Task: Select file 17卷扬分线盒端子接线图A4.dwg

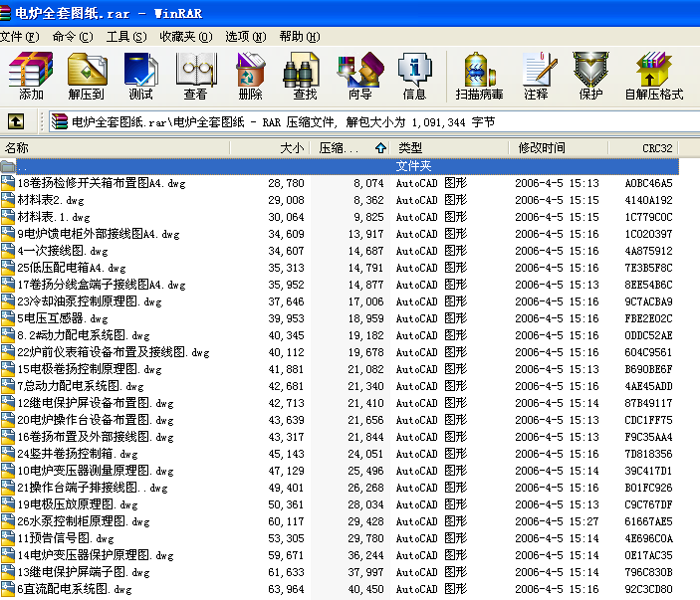Action: [x=102, y=285]
